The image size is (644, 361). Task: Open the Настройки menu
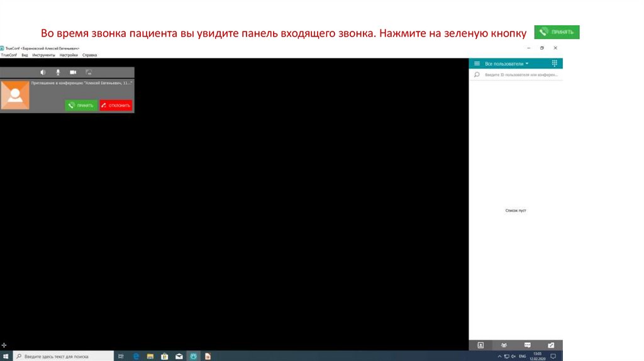[x=69, y=55]
